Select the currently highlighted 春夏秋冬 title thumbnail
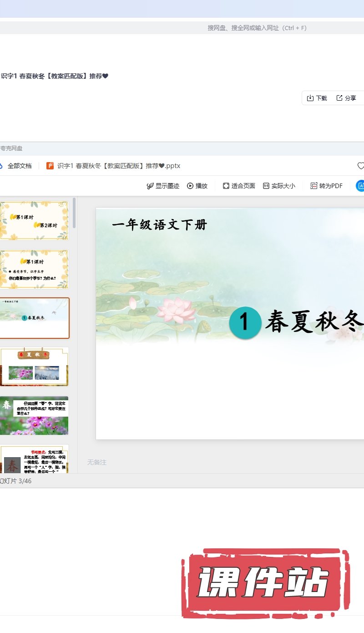The width and height of the screenshot is (364, 633). click(34, 318)
